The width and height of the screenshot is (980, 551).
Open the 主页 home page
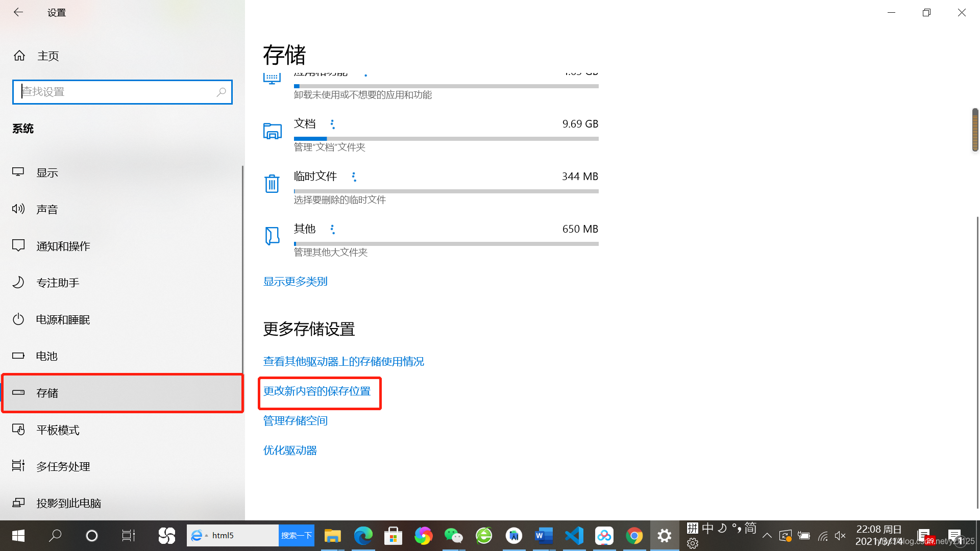(48, 56)
